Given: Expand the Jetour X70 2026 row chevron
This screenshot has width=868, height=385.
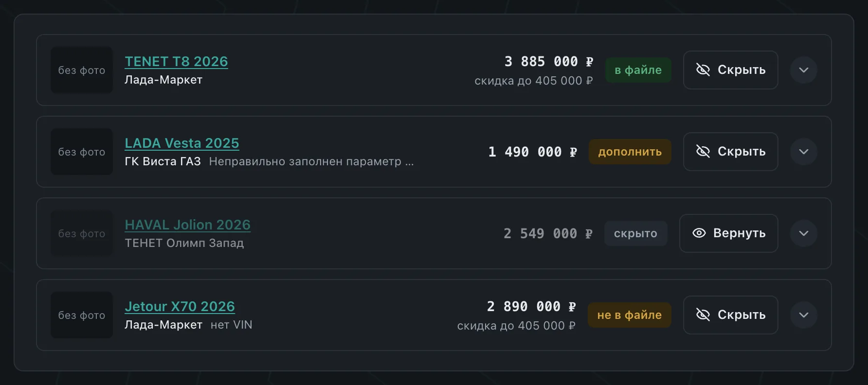Looking at the screenshot, I should pyautogui.click(x=803, y=315).
